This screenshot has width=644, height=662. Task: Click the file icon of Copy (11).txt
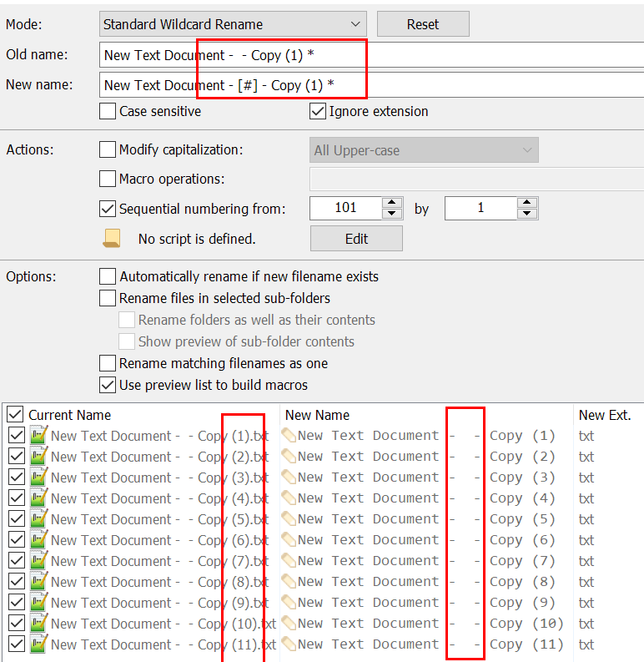tap(38, 644)
